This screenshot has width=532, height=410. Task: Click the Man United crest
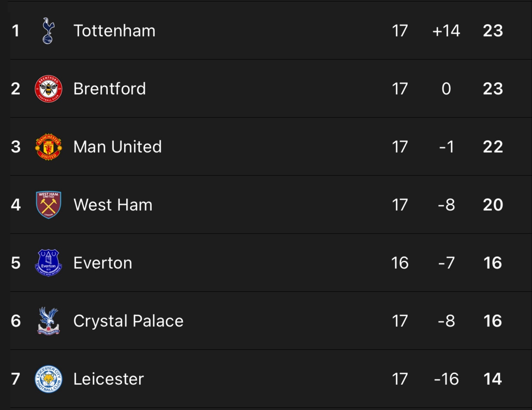(48, 147)
